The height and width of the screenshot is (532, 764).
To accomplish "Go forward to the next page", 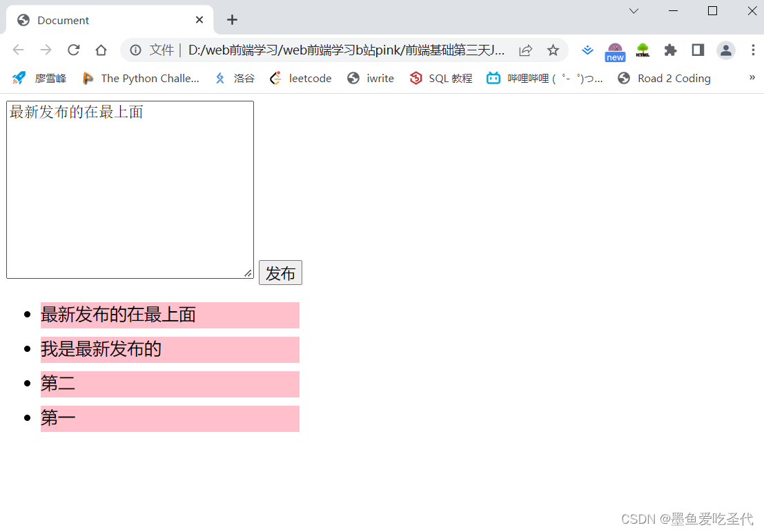I will (46, 50).
